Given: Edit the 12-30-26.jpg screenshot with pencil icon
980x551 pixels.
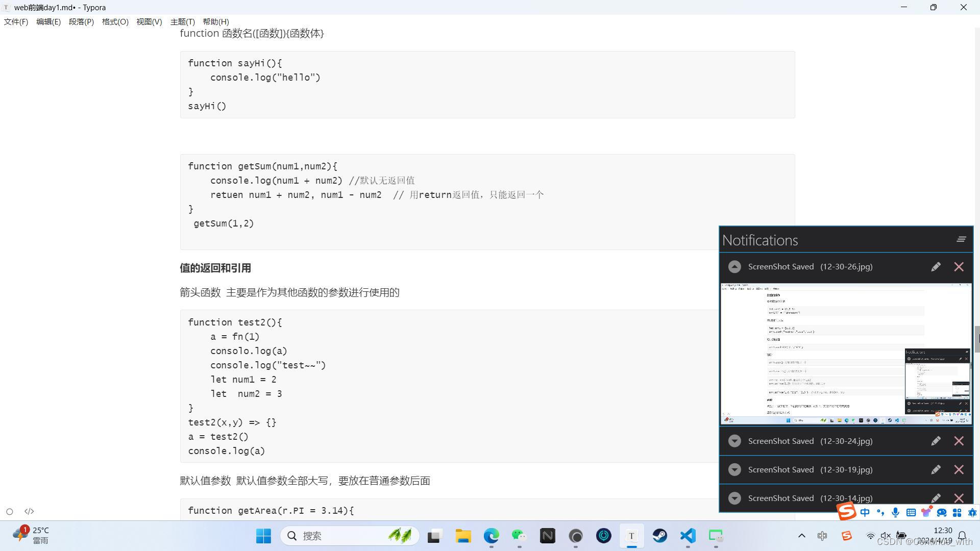Looking at the screenshot, I should [x=936, y=267].
